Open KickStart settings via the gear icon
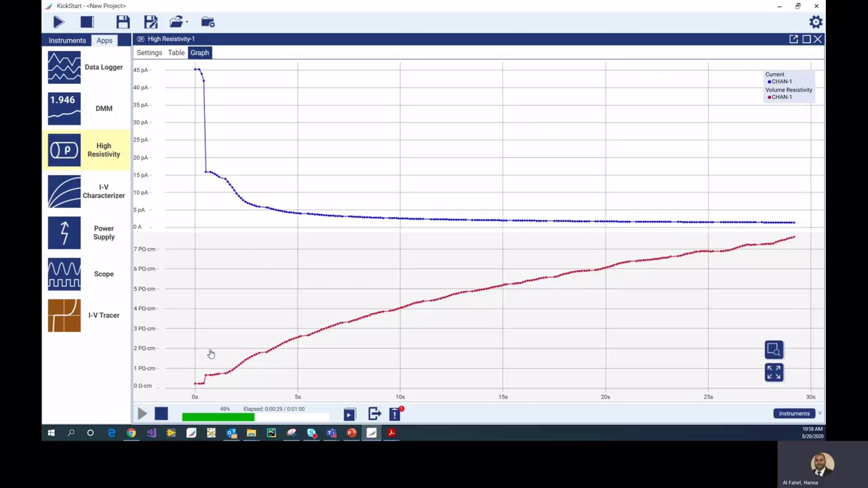The width and height of the screenshot is (868, 488). point(816,22)
